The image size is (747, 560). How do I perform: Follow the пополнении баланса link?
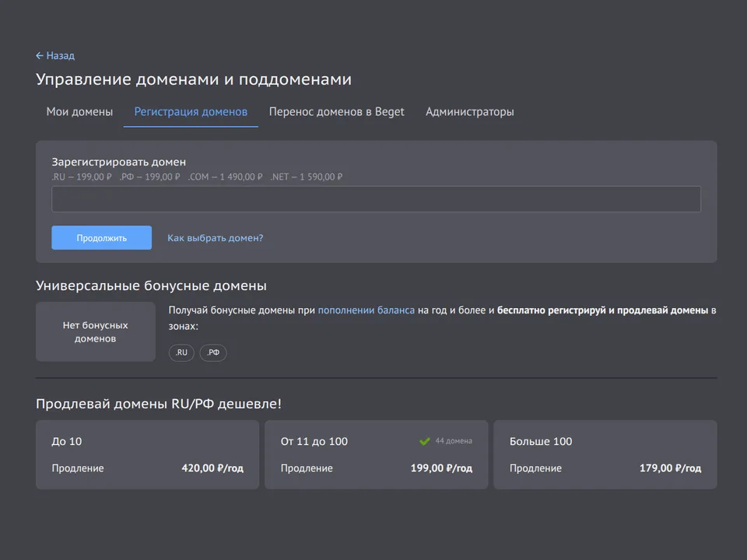[366, 310]
